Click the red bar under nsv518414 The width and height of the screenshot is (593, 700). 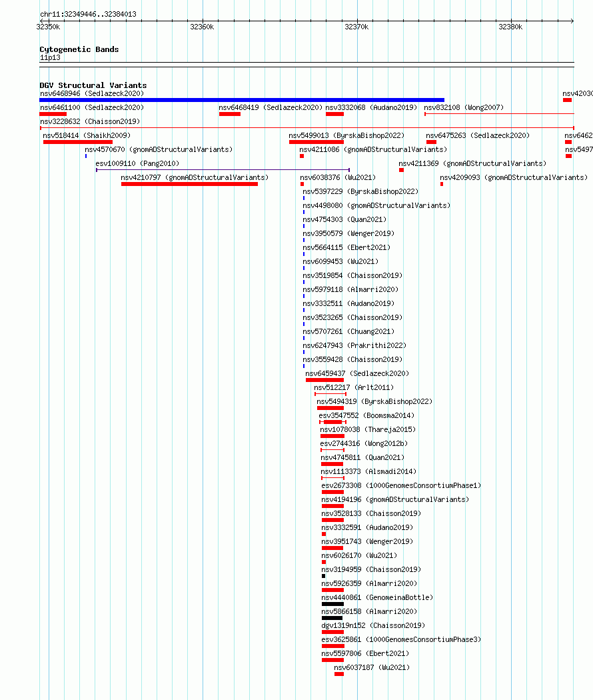click(x=78, y=142)
